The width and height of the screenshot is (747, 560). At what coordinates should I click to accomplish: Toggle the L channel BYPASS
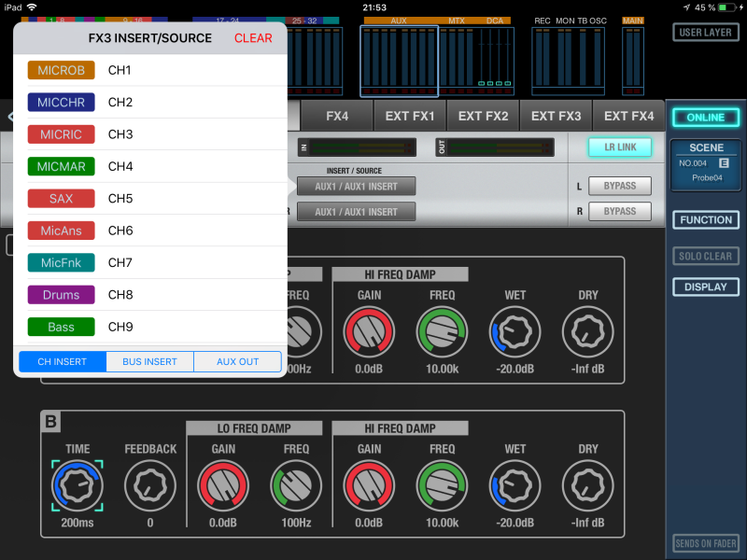click(620, 187)
